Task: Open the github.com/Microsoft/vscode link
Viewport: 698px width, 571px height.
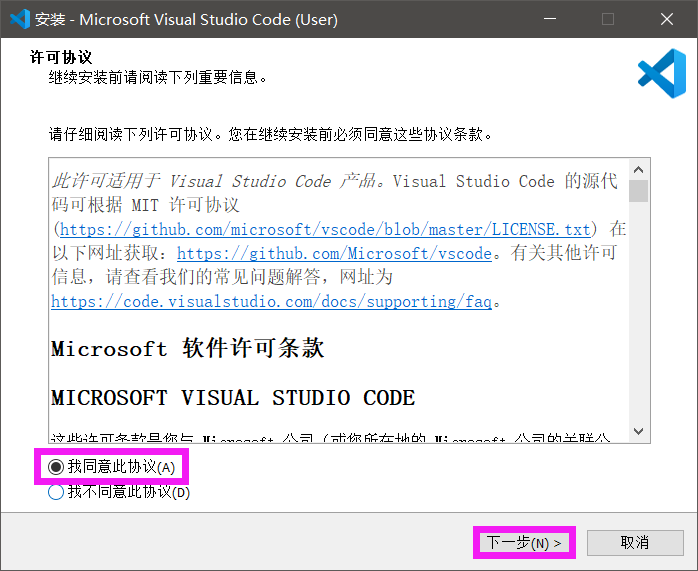Action: point(334,253)
